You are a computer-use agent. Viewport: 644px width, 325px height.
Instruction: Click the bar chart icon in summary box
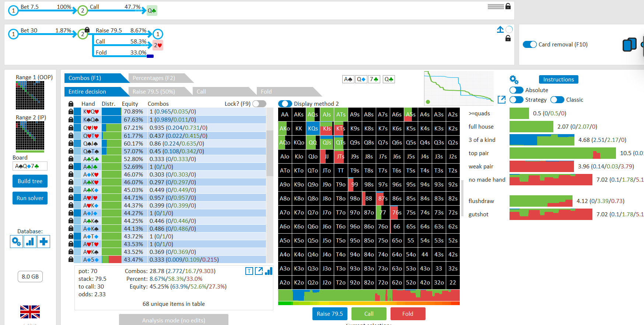click(269, 271)
